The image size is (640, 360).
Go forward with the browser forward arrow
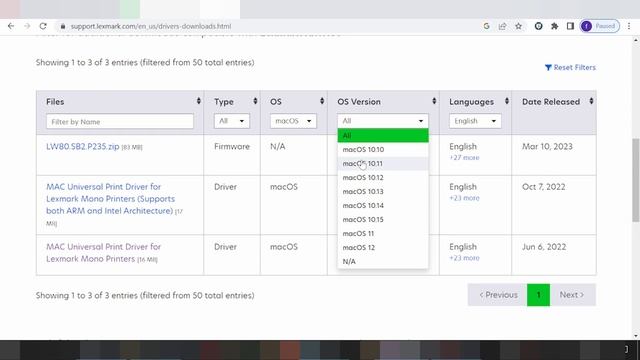click(x=27, y=26)
